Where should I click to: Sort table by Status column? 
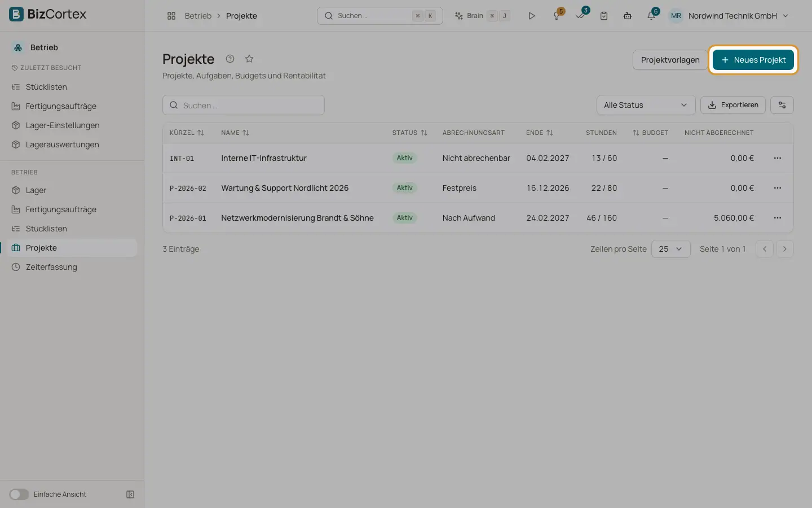click(x=410, y=133)
